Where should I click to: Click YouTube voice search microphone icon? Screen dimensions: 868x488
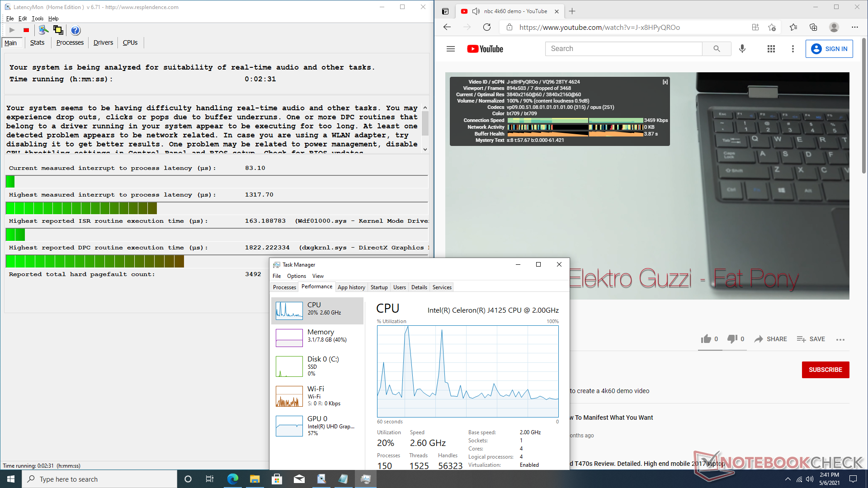click(742, 49)
